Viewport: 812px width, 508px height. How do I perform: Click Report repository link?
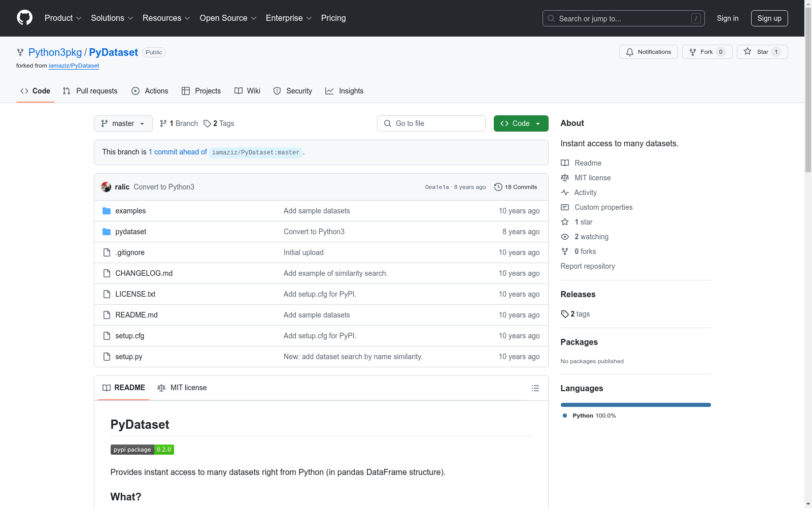coord(588,266)
